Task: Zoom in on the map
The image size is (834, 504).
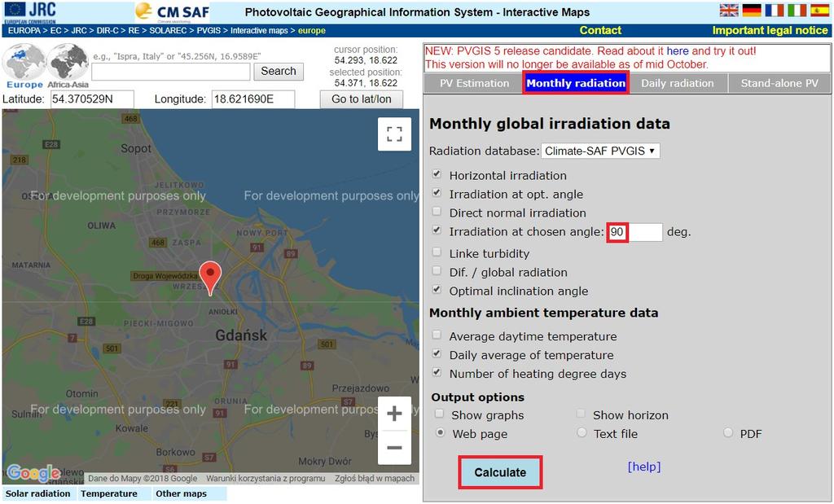Action: click(394, 414)
